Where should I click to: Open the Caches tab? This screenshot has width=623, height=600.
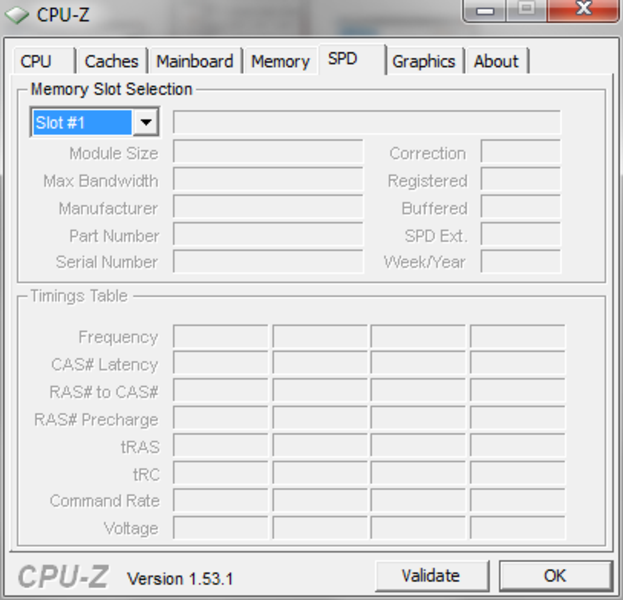point(112,62)
